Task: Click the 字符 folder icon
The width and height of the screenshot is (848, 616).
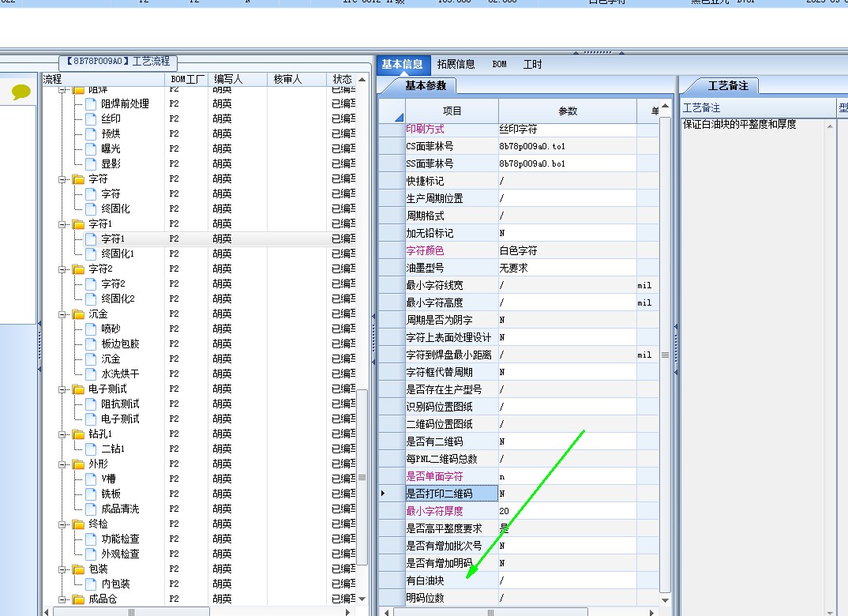Action: (78, 179)
